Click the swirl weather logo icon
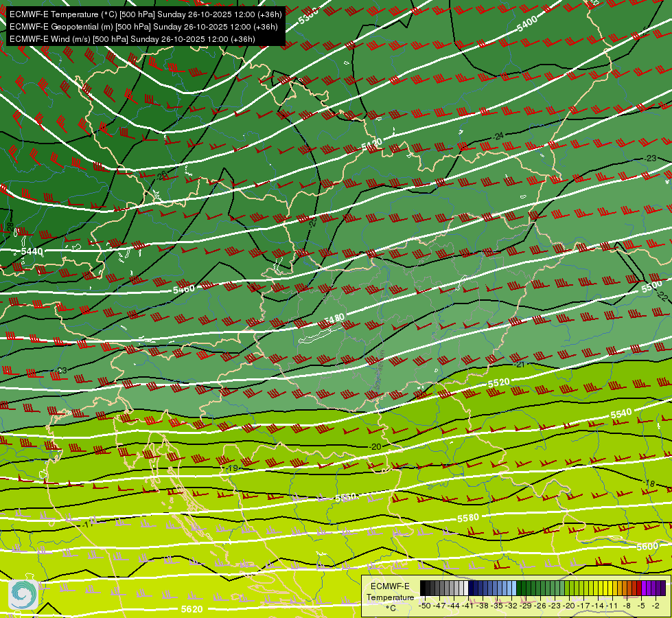 click(23, 595)
